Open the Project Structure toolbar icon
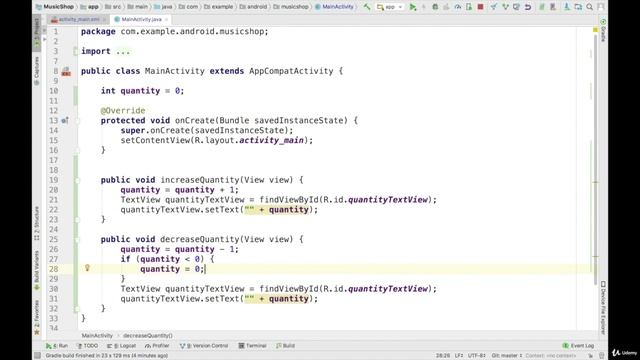Viewport: 640px width, 360px height. (578, 7)
